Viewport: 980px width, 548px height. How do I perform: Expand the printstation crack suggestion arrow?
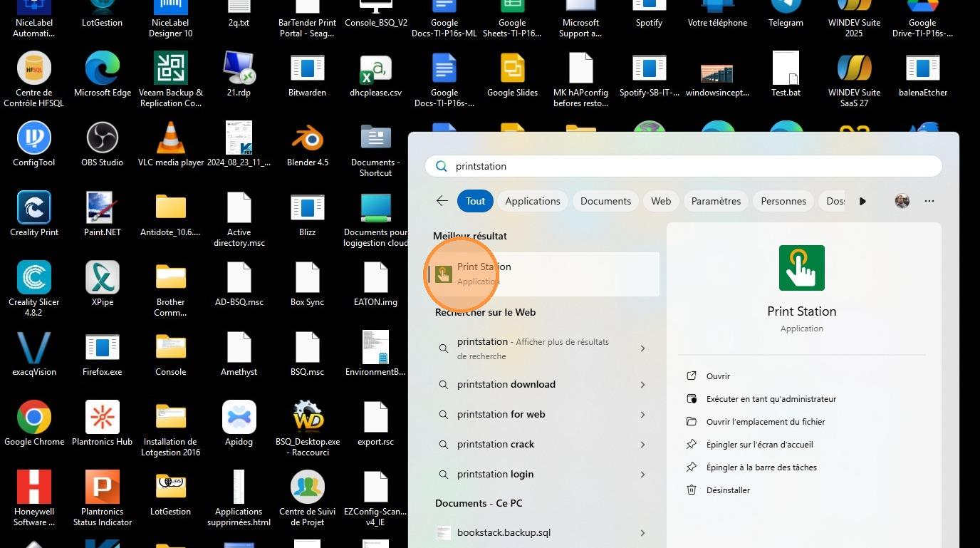tap(642, 445)
